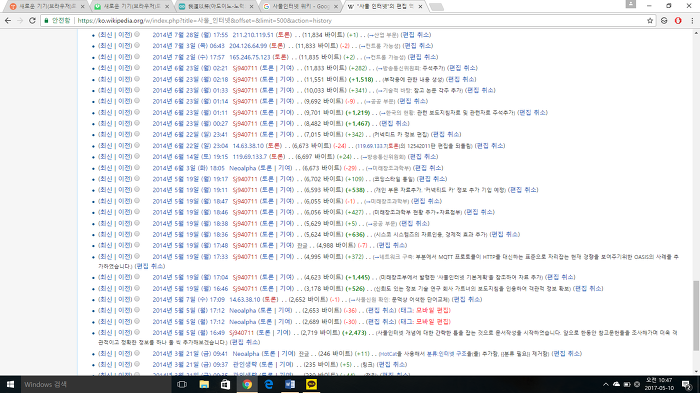Open IP user 204.126.64.99 link
This screenshot has width=700, height=393.
click(x=248, y=46)
